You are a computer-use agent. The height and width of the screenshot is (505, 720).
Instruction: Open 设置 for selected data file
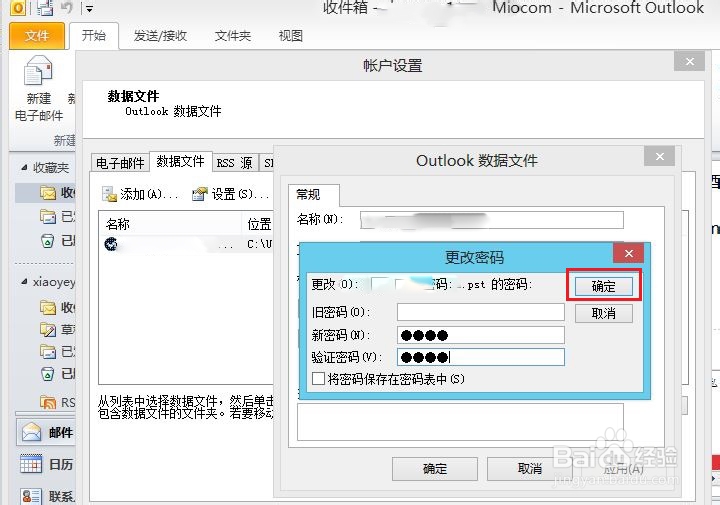(x=231, y=194)
